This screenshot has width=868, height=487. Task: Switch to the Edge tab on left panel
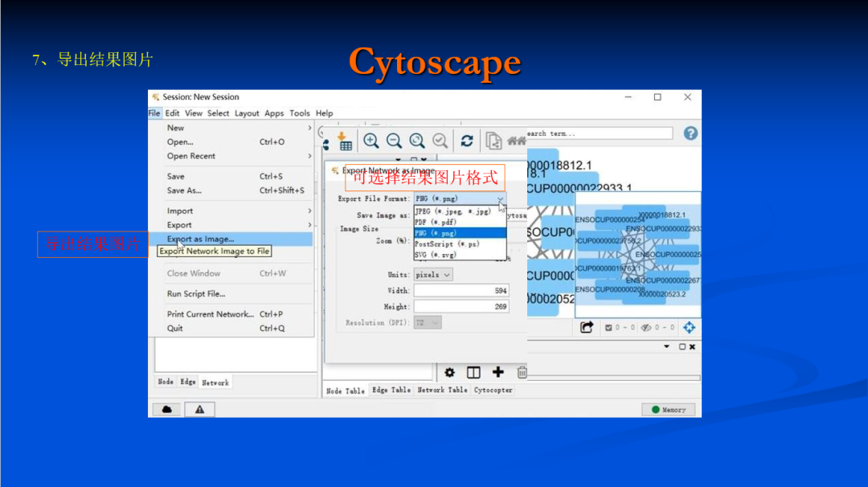(x=187, y=382)
